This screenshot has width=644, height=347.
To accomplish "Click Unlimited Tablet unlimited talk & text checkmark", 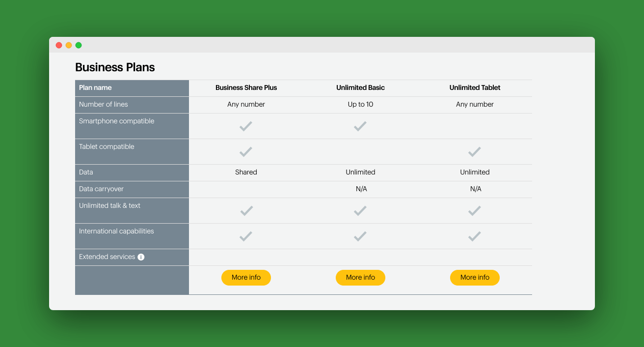I will point(475,211).
